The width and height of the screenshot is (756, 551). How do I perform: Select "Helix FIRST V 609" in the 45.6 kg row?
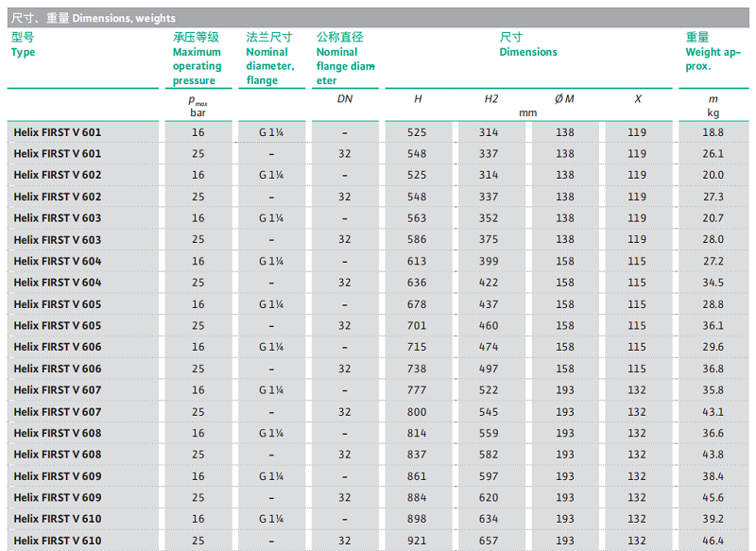(58, 497)
